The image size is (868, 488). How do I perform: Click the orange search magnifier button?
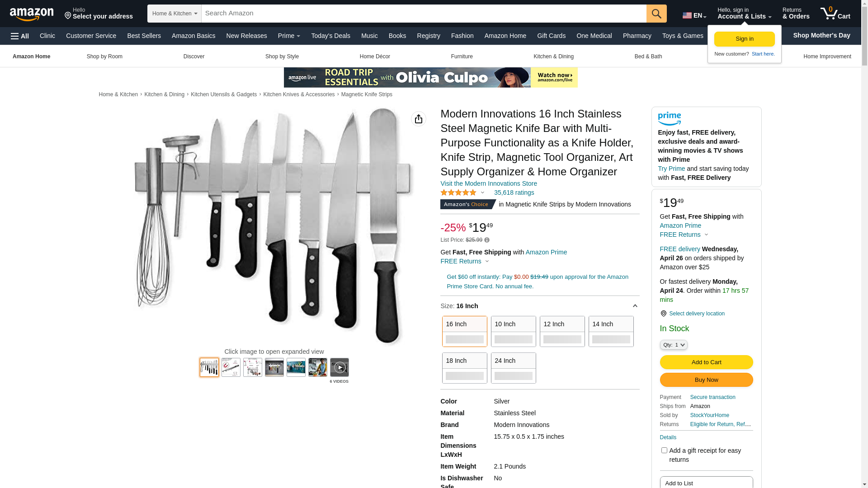pos(656,14)
